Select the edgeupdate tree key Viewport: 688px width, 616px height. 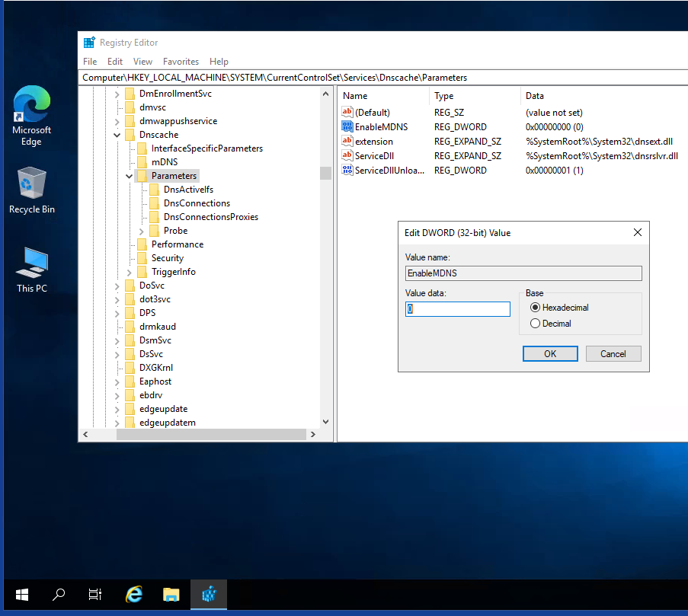pyautogui.click(x=163, y=409)
